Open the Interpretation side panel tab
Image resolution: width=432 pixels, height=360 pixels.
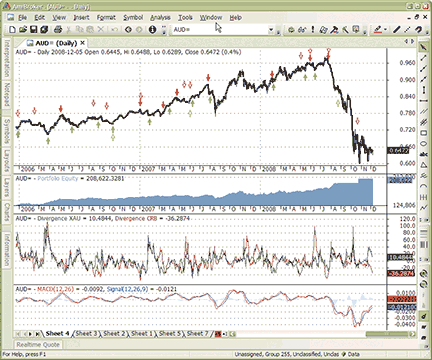(7, 59)
